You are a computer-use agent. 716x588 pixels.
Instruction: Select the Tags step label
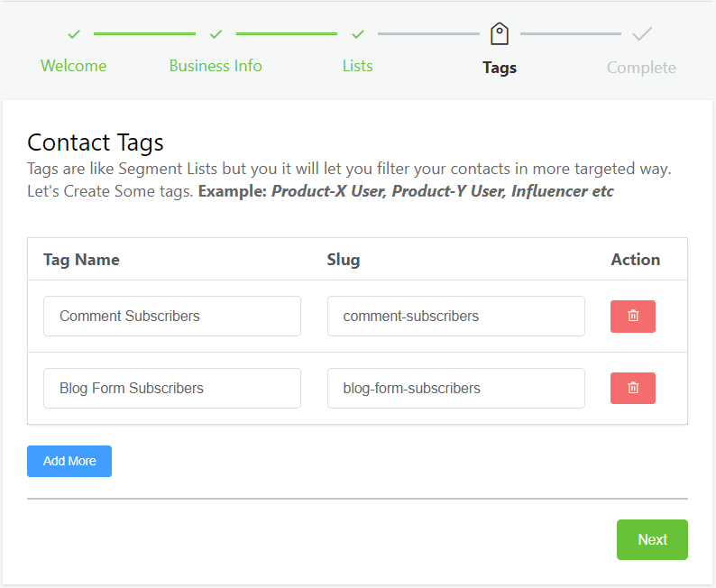pyautogui.click(x=500, y=68)
